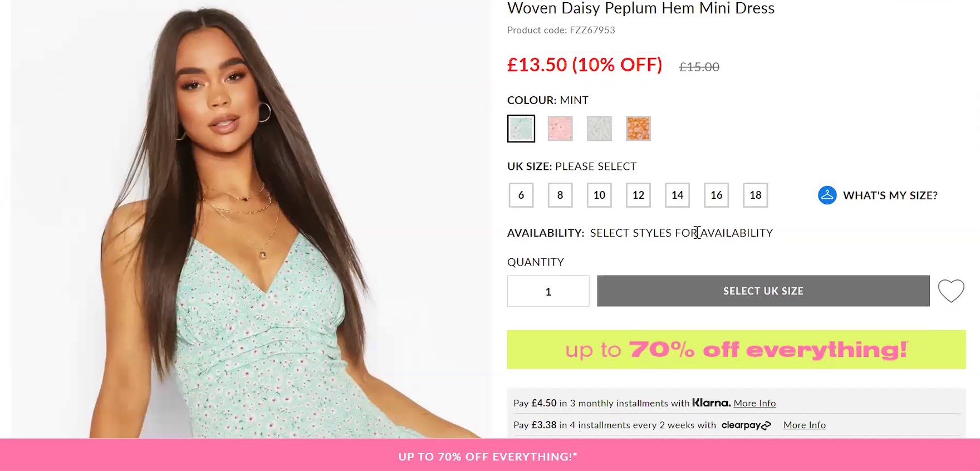
Task: Open Klarna More Info link
Action: coord(754,403)
